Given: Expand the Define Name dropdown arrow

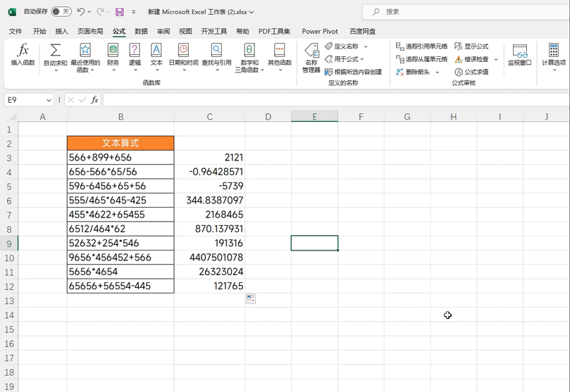Looking at the screenshot, I should pyautogui.click(x=366, y=46).
